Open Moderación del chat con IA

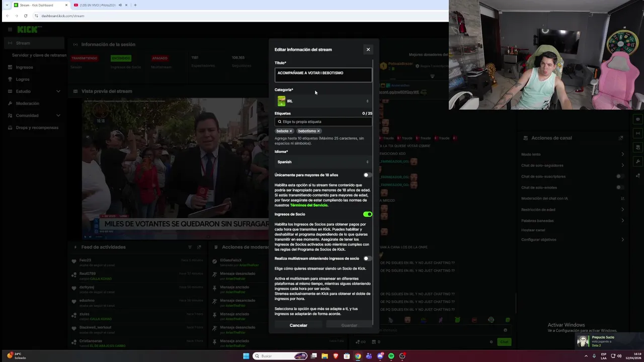coord(574,199)
